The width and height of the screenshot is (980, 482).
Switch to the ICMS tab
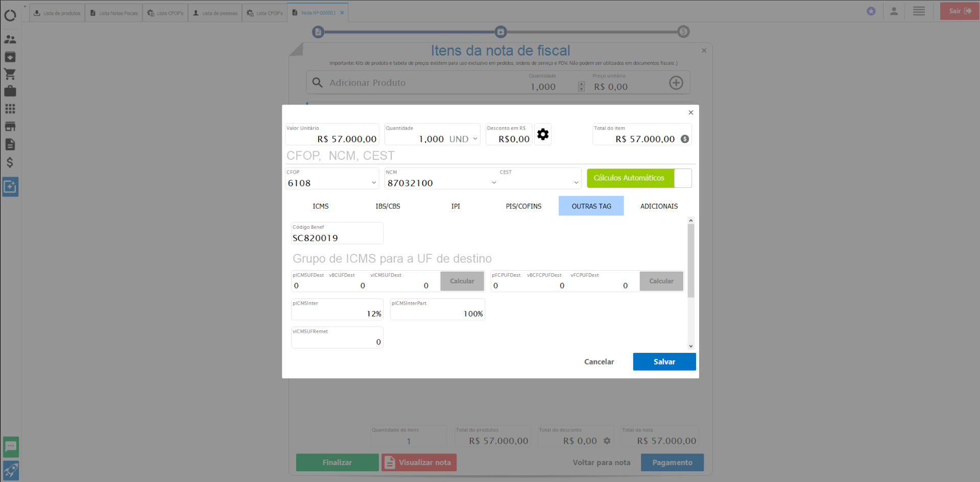click(x=321, y=206)
